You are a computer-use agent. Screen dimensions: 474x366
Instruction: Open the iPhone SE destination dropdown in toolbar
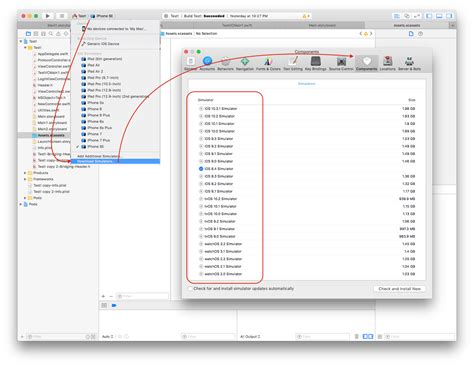click(x=102, y=16)
